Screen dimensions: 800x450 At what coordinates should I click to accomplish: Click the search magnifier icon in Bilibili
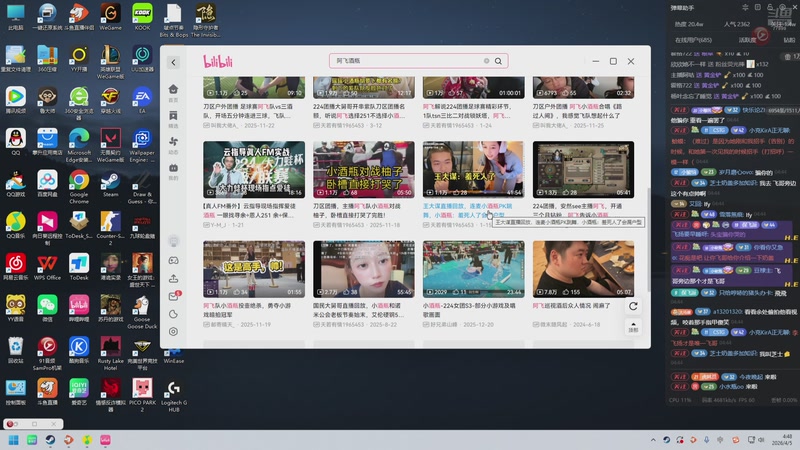click(x=498, y=61)
